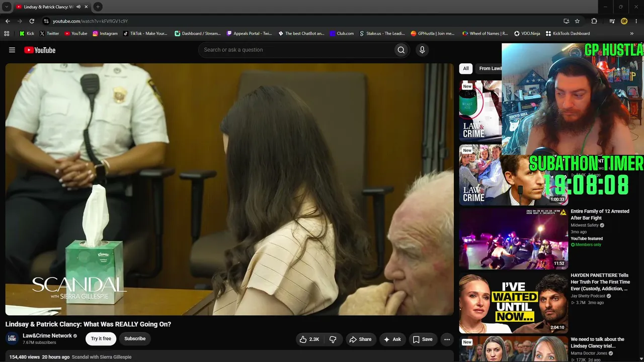View site information icon in address bar
The height and width of the screenshot is (362, 644).
coord(46,21)
